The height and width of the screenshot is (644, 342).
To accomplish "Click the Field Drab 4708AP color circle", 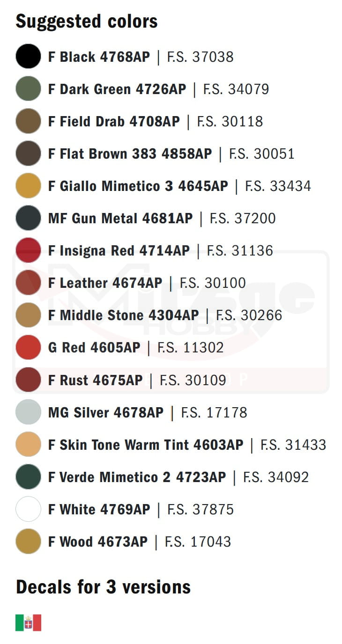I will (28, 121).
